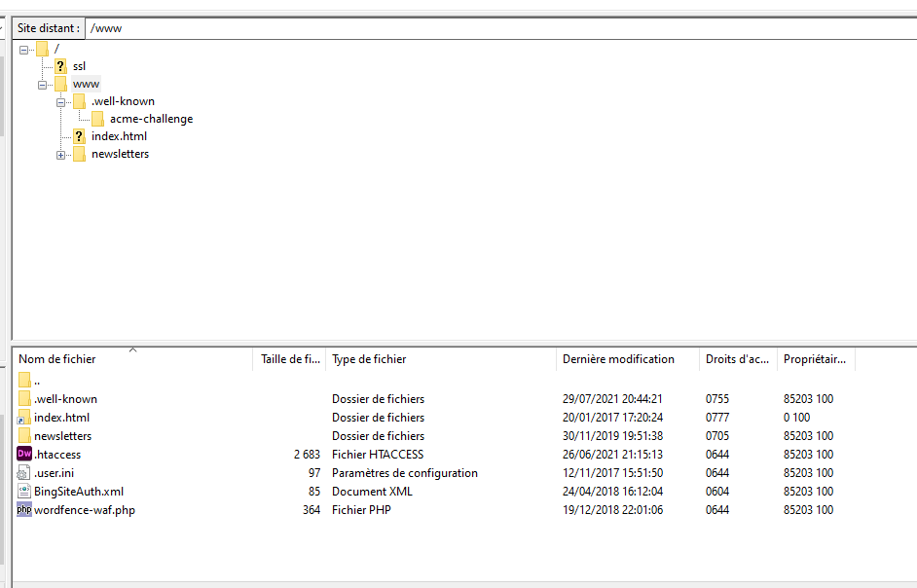Collapse the root / tree node
Image resolution: width=917 pixels, height=588 pixels.
[x=23, y=49]
